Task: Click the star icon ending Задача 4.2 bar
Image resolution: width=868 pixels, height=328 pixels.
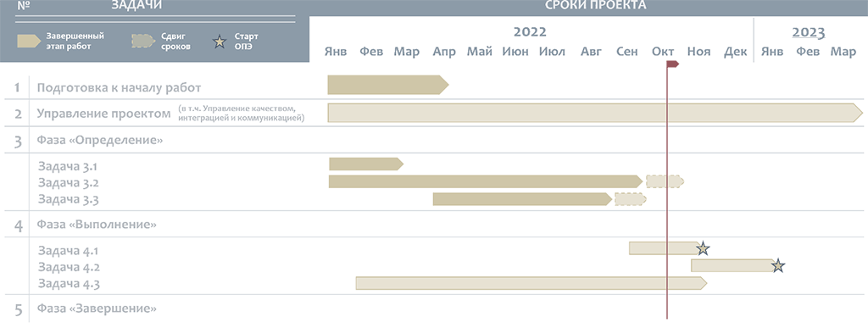Action: pyautogui.click(x=778, y=266)
